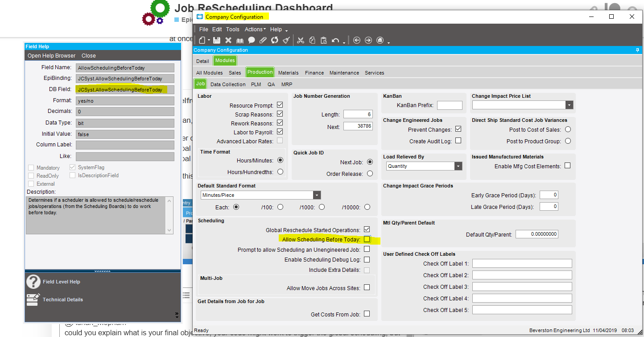Click the Clear broom icon
Viewport: 644px width, 337px height.
click(286, 40)
